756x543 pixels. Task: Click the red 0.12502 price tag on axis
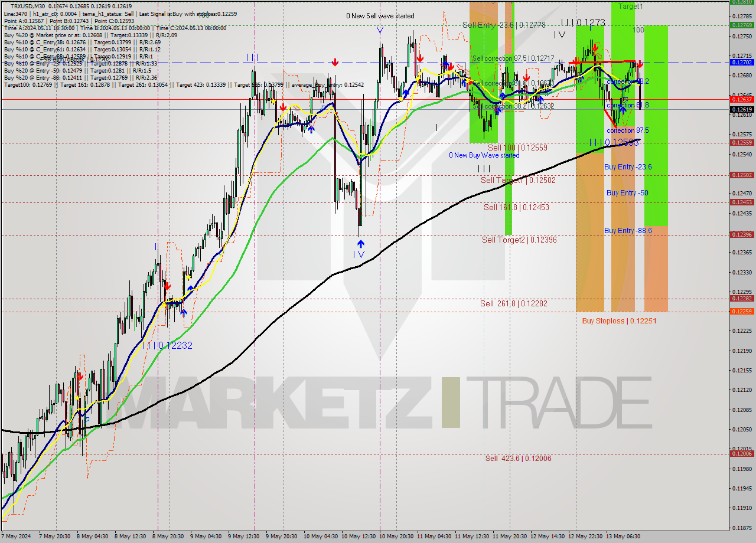742,175
